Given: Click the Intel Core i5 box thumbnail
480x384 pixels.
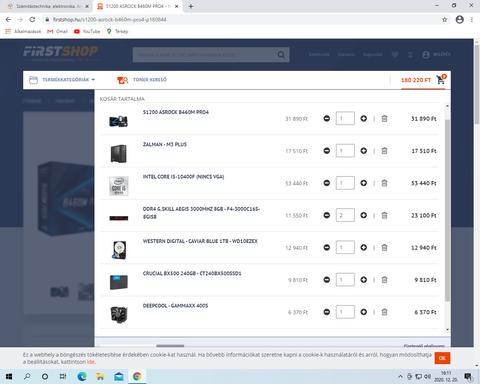Looking at the screenshot, I should coord(119,186).
